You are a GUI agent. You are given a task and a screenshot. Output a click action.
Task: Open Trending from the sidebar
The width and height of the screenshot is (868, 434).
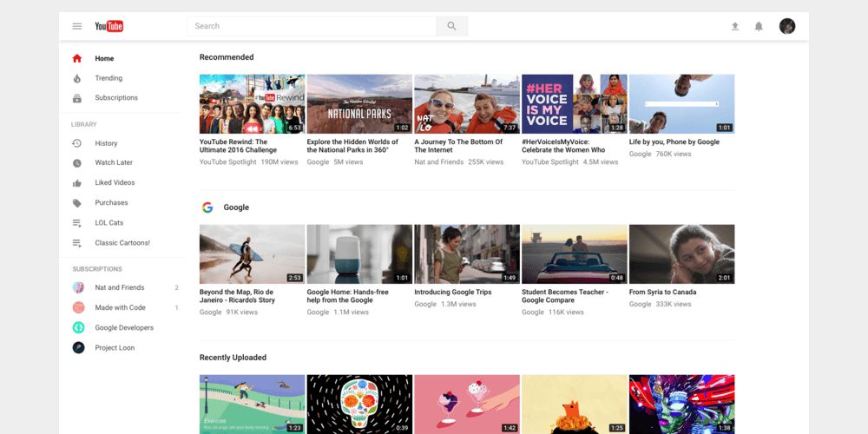point(108,78)
